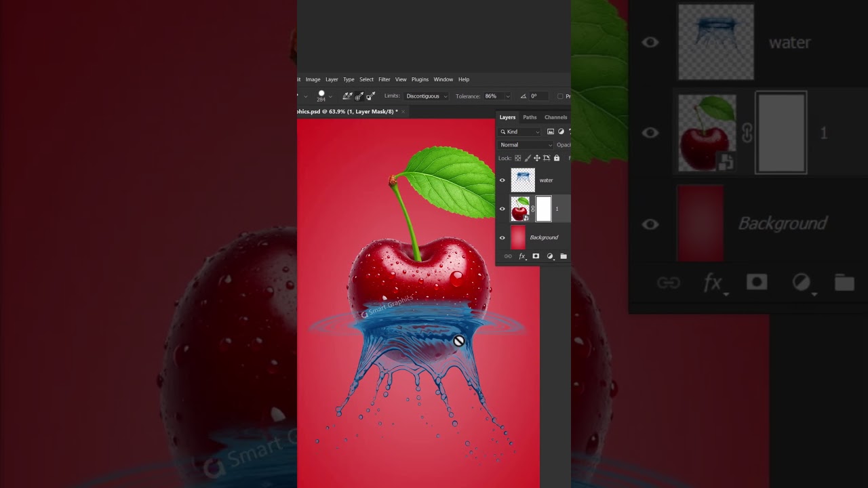
Task: Close the .psd document tab
Action: coord(403,112)
